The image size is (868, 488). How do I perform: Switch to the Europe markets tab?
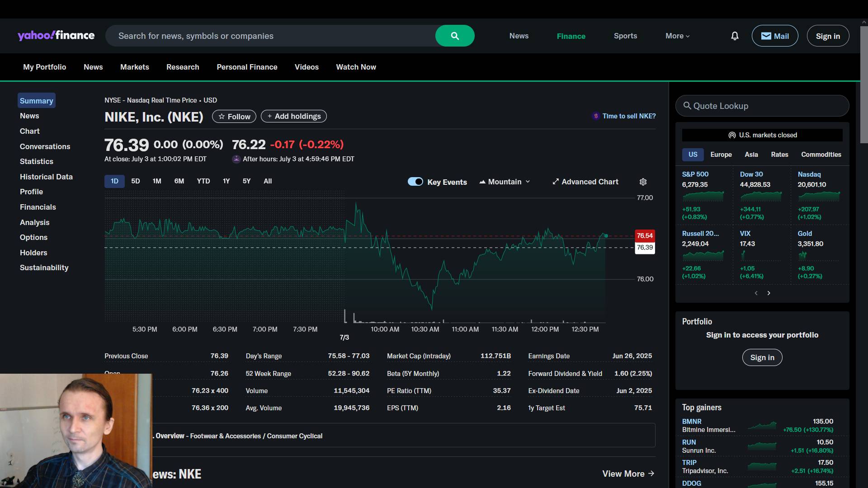pyautogui.click(x=721, y=155)
